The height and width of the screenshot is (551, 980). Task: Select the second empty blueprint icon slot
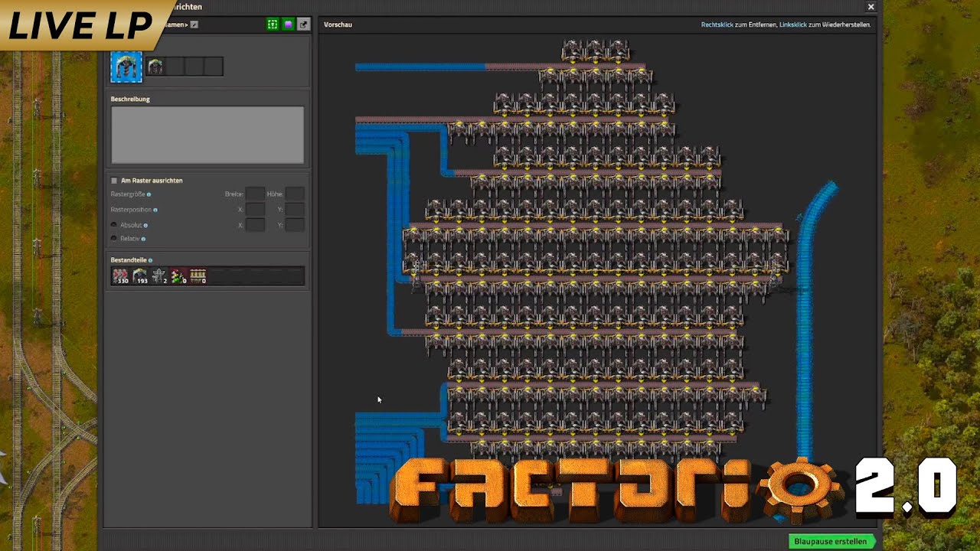click(175, 67)
